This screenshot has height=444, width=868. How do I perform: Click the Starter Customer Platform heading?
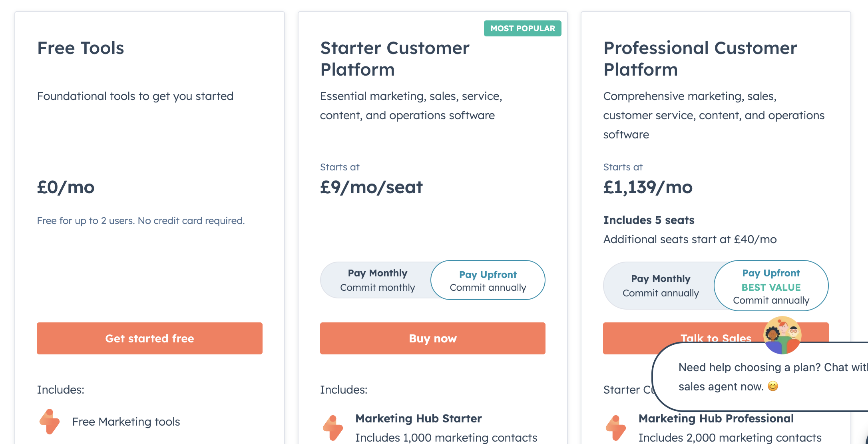pyautogui.click(x=395, y=58)
